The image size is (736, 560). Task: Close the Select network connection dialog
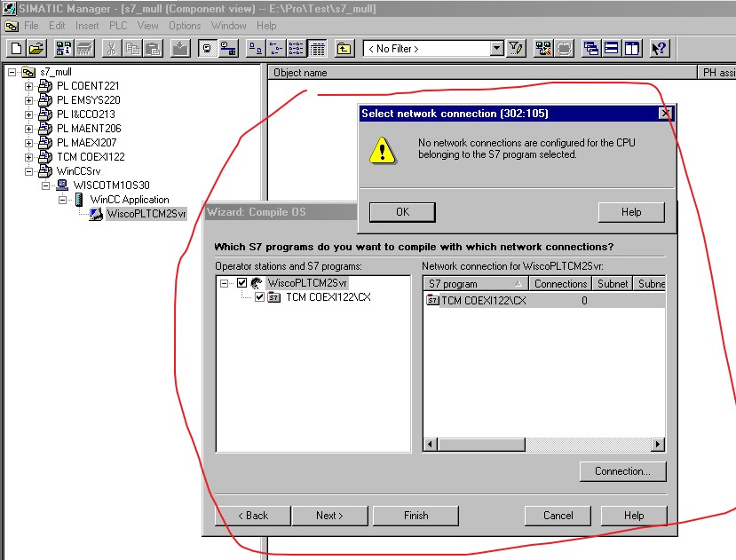click(666, 113)
